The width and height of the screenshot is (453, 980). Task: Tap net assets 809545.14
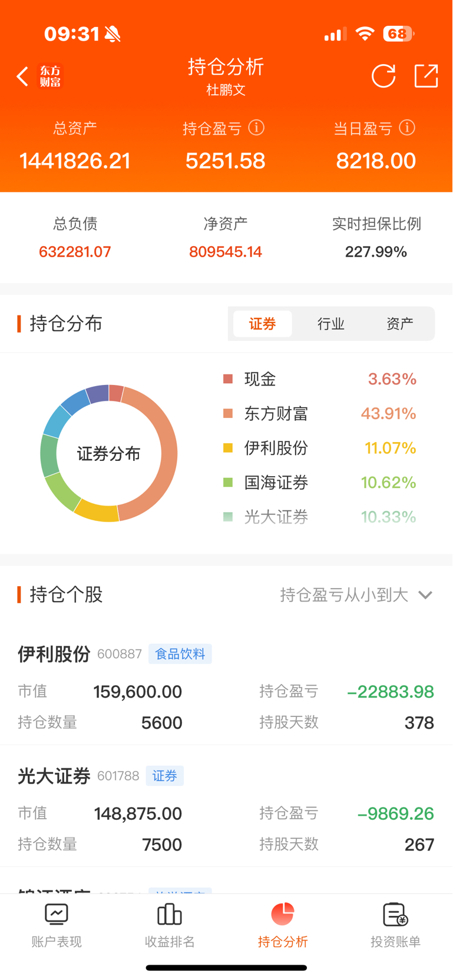pyautogui.click(x=226, y=252)
